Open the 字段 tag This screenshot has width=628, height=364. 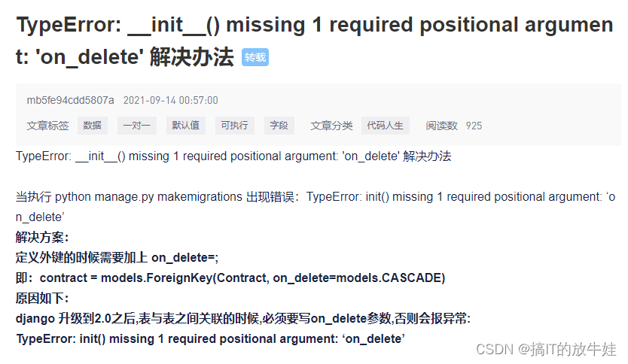(279, 126)
